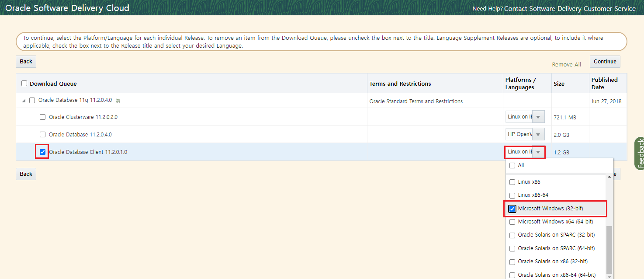Viewport: 644px width, 279px height.
Task: Open platform dropdown for Oracle Database 11.2.0.4.0
Action: click(538, 134)
